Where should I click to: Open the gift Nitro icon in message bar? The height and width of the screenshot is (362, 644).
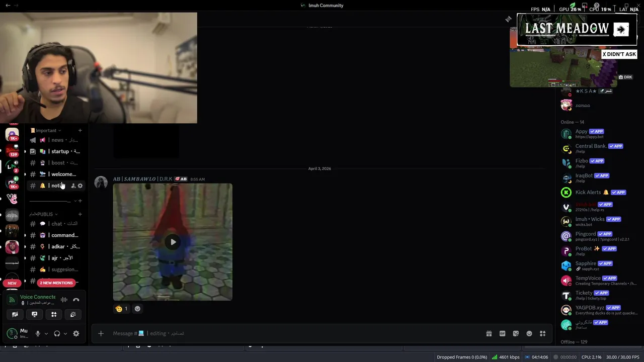point(489,333)
